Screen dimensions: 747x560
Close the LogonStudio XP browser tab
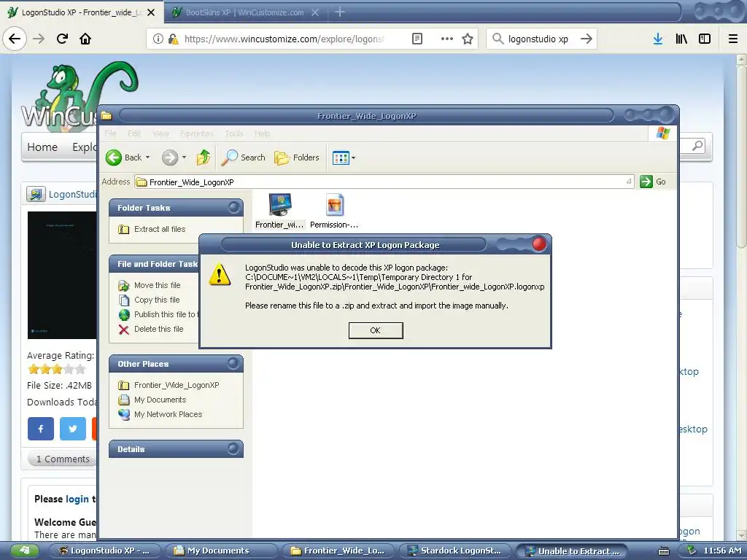[151, 12]
